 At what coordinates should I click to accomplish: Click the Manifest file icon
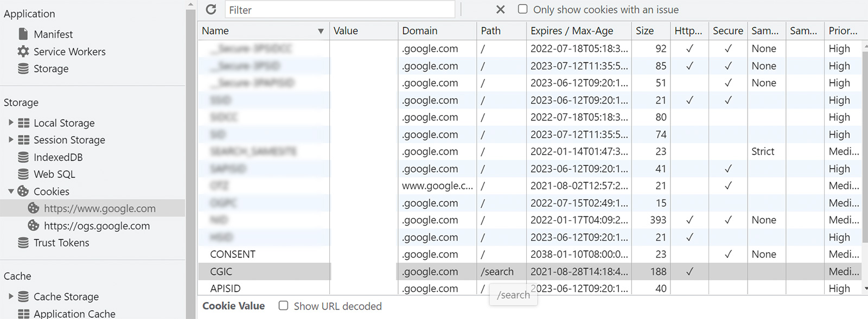point(23,34)
